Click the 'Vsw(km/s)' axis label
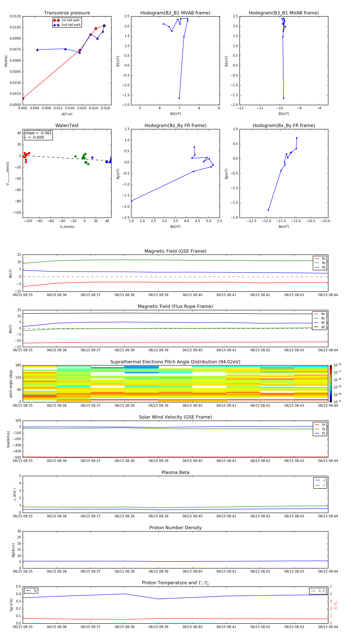This screenshot has height=644, width=351. pyautogui.click(x=8, y=439)
